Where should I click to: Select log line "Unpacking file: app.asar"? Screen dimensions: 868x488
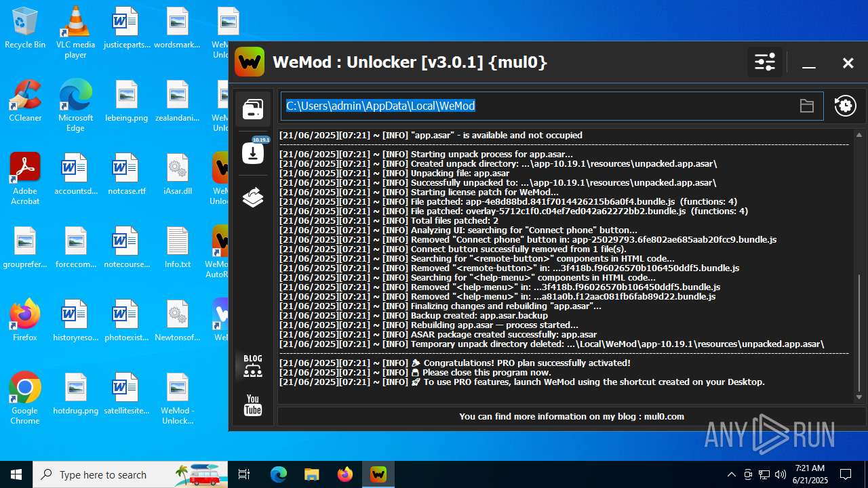click(394, 173)
